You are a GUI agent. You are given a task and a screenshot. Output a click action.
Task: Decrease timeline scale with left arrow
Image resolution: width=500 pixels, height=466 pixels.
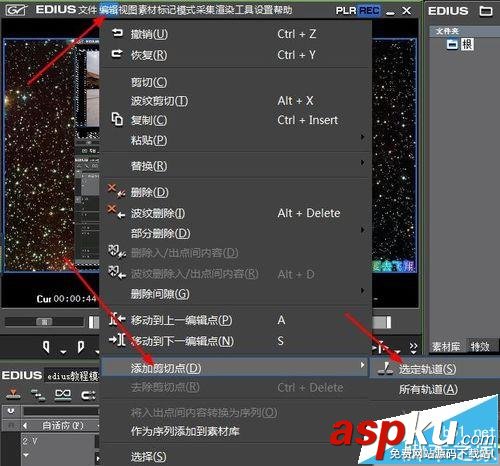(x=26, y=426)
